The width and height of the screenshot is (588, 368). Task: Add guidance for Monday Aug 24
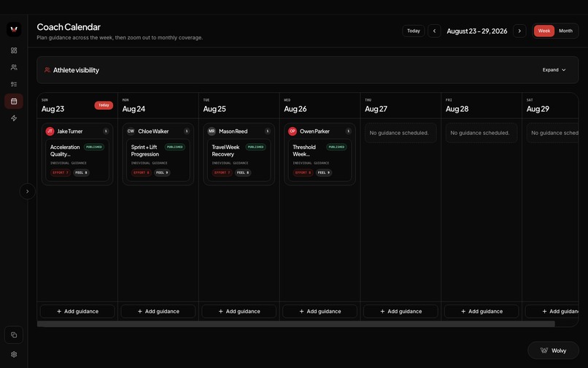[158, 311]
